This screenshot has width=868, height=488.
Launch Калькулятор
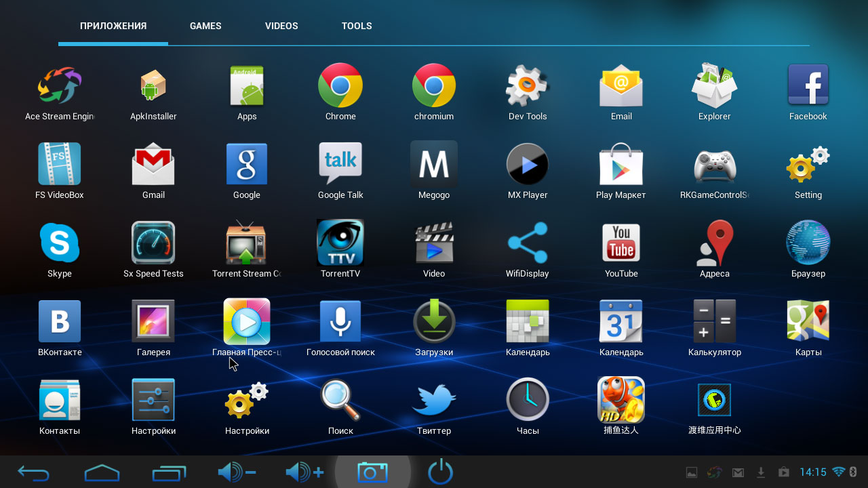[715, 321]
